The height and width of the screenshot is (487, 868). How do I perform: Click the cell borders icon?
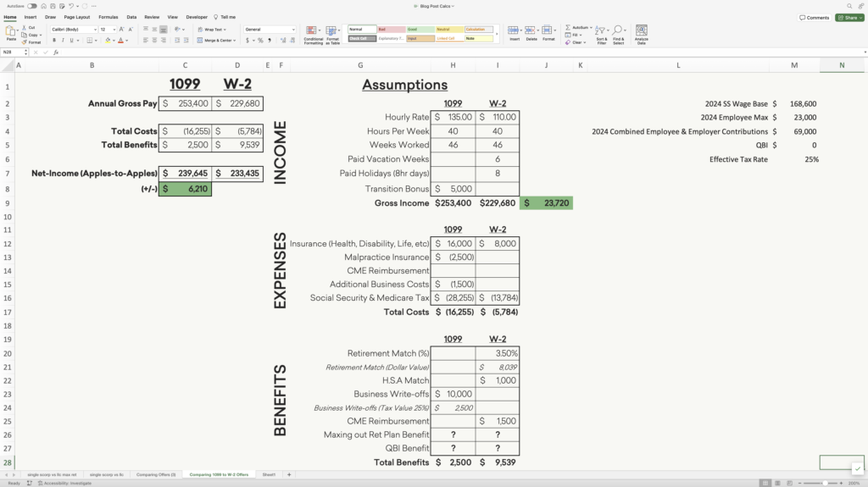tap(90, 41)
